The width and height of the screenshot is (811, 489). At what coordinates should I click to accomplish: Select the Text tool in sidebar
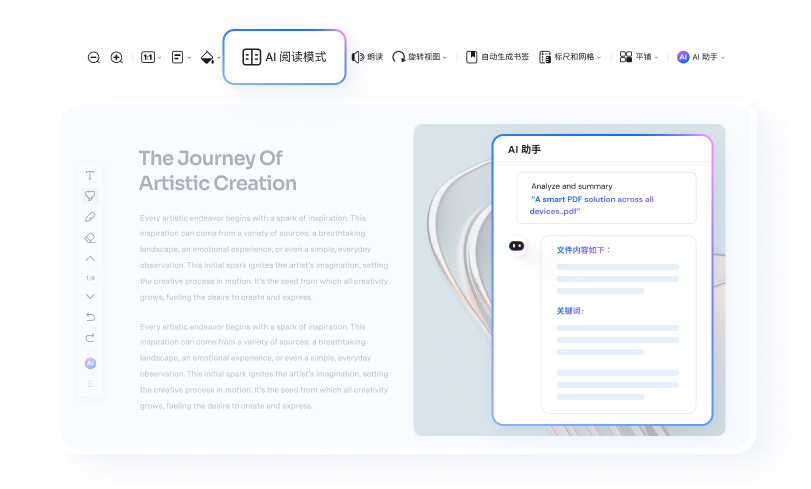[90, 175]
